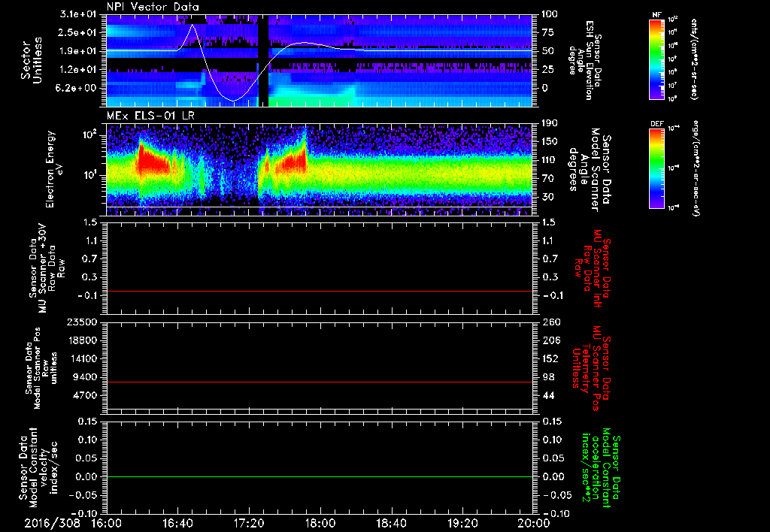Click the red line in the Scanner Pos panel

click(319, 382)
